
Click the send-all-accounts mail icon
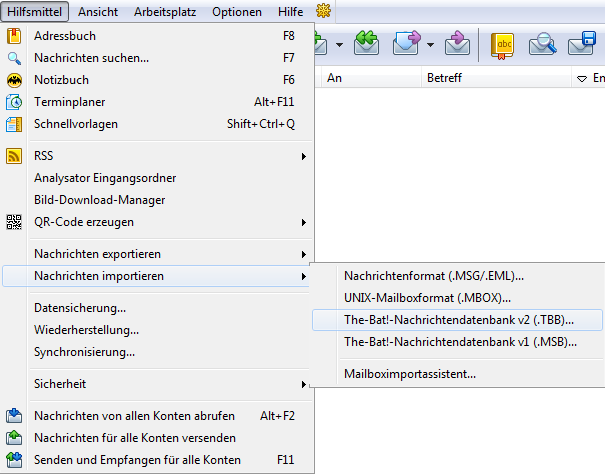[x=14, y=438]
